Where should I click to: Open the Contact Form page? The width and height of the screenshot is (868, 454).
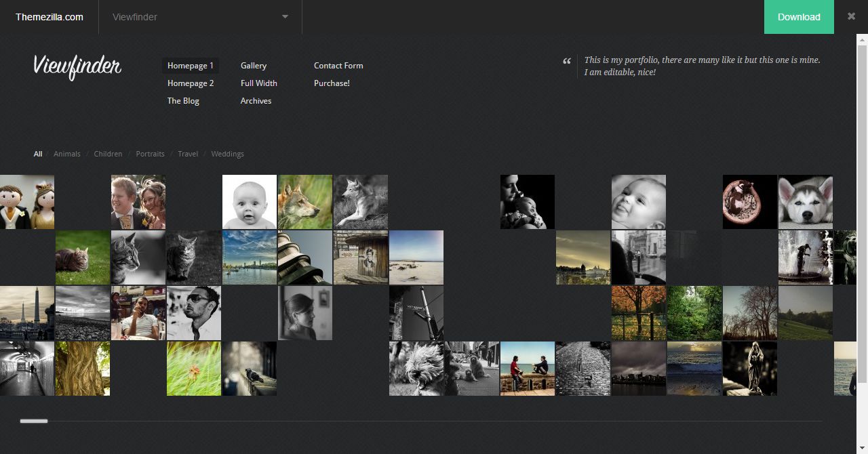tap(338, 66)
